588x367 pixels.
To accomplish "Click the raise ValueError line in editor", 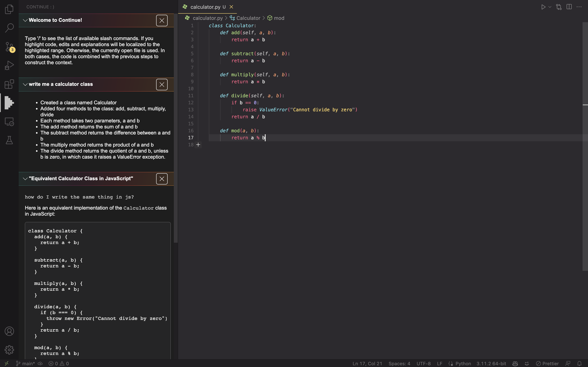I will click(300, 110).
